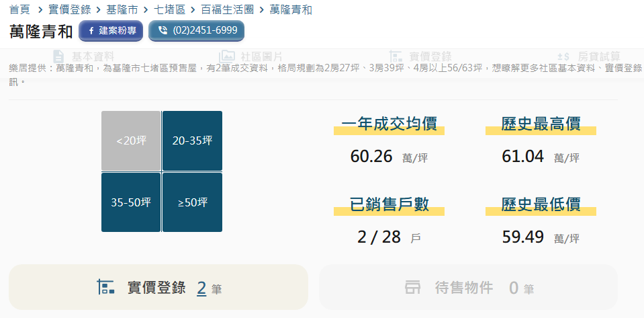Screen dimensions: 644x318
Task: Select 基隆市 in the breadcrumb
Action: 122,10
